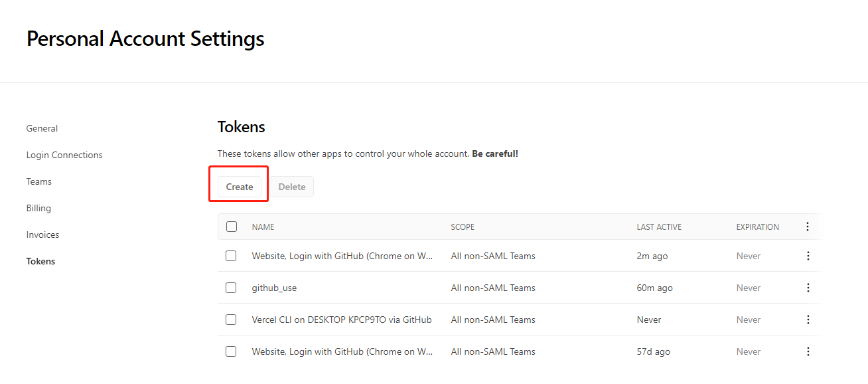Open the table header three-dot menu
This screenshot has height=384, width=868.
click(x=807, y=227)
